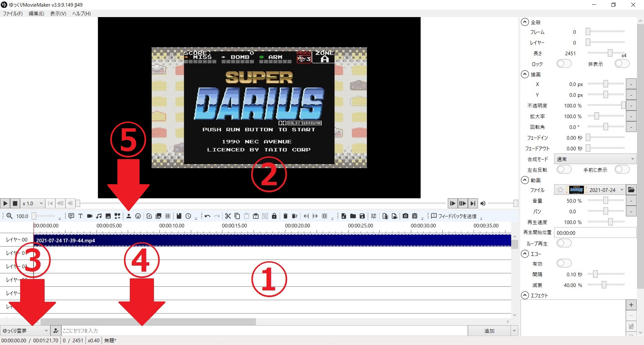Open a project with the toolbar folder icon
Image resolution: width=644 pixels, height=345 pixels.
[353, 216]
